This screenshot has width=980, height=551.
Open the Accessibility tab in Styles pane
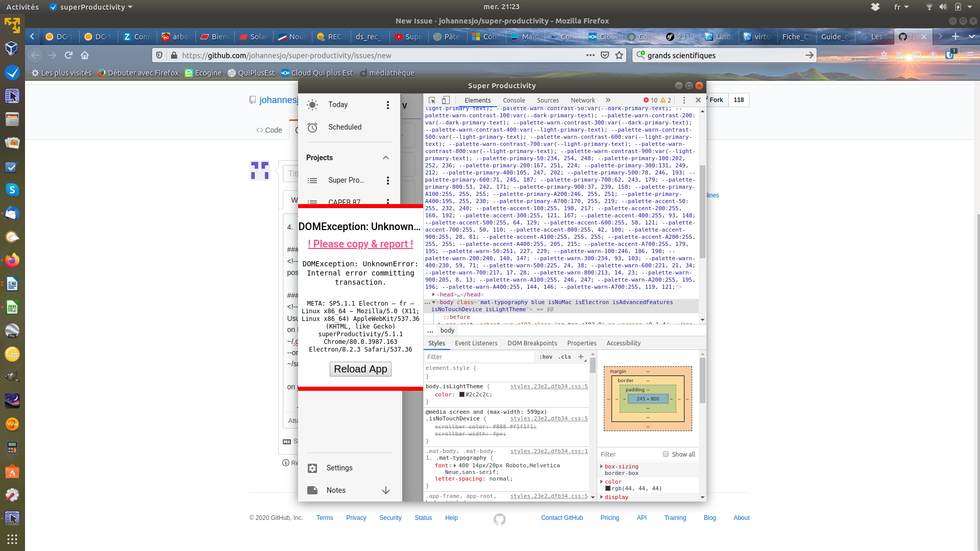623,343
